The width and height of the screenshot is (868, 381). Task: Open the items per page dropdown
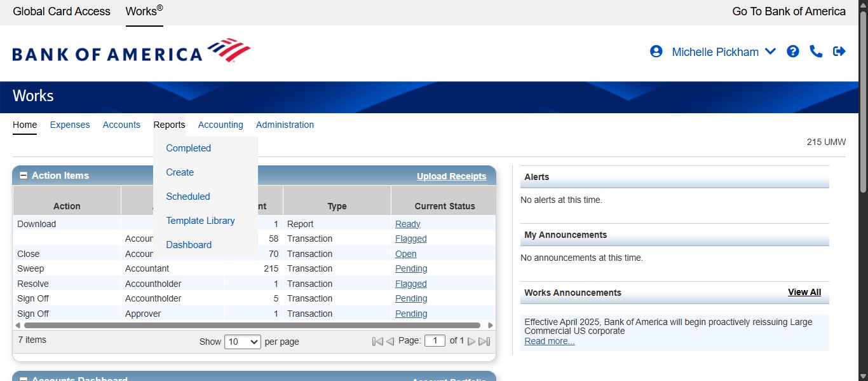coord(243,342)
